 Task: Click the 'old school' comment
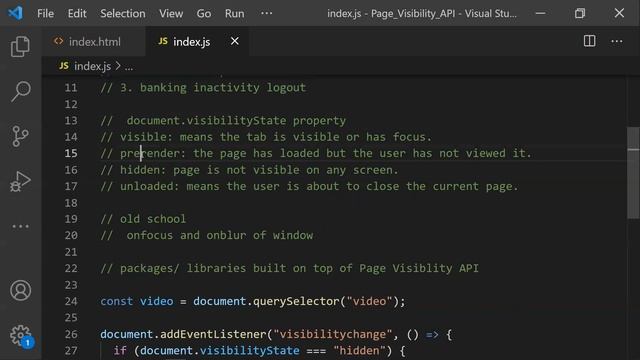(x=143, y=219)
